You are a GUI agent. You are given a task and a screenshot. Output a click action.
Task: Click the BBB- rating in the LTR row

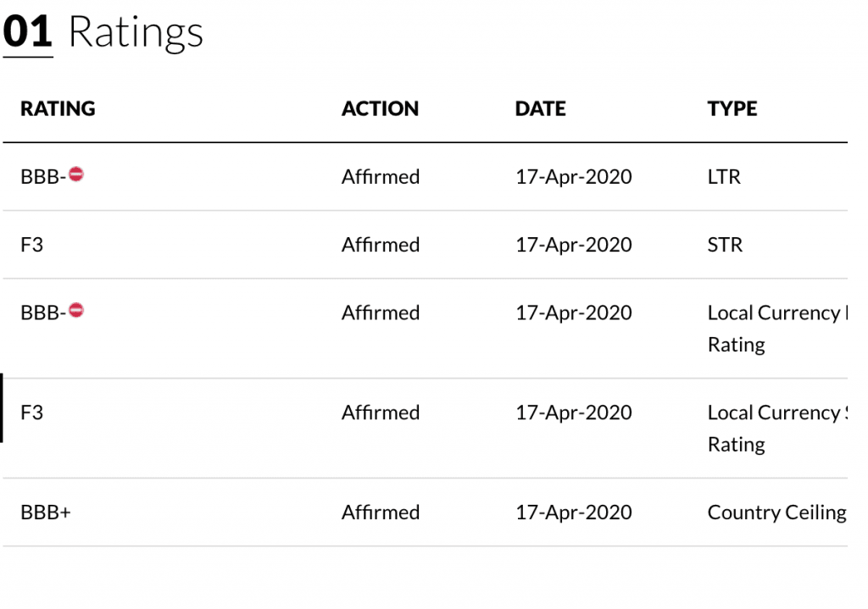coord(43,177)
